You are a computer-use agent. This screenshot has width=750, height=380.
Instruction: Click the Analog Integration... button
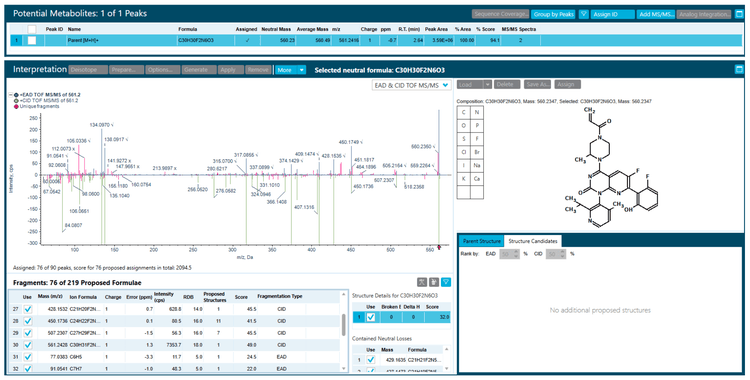tap(704, 14)
